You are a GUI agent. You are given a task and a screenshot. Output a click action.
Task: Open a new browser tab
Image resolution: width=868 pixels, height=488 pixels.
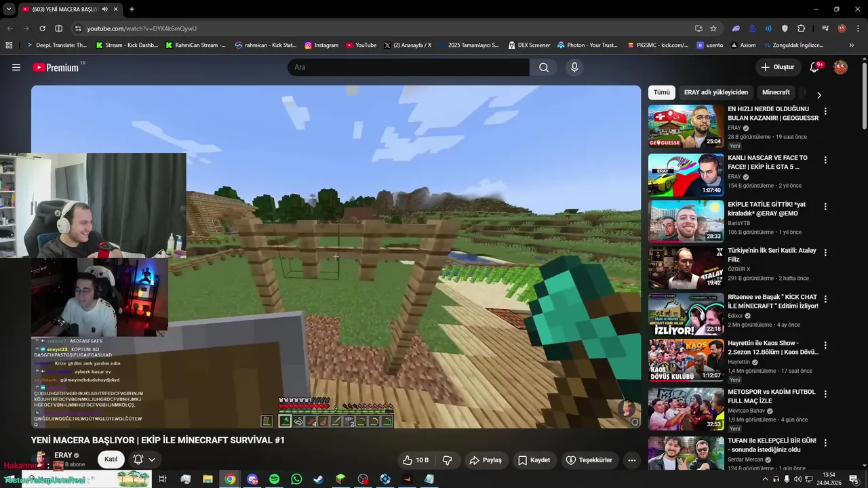click(132, 9)
